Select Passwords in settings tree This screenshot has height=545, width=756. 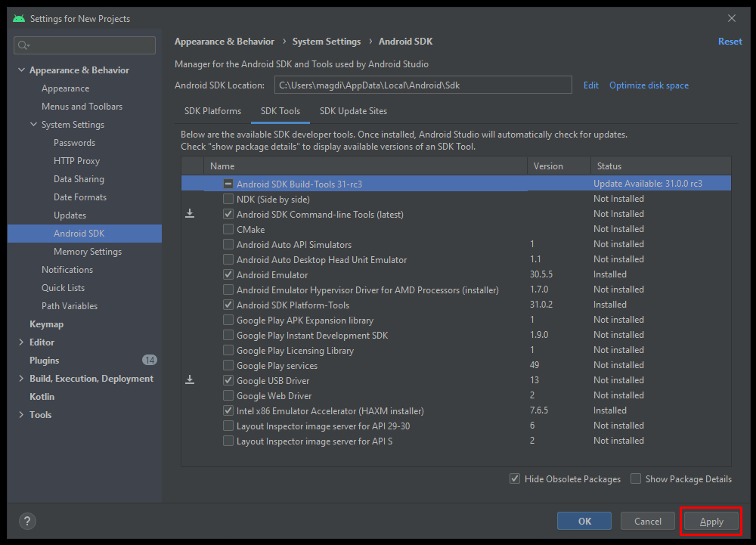point(74,143)
